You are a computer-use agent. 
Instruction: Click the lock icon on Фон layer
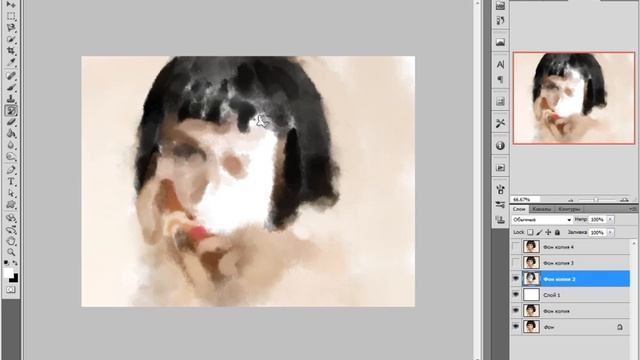(620, 327)
